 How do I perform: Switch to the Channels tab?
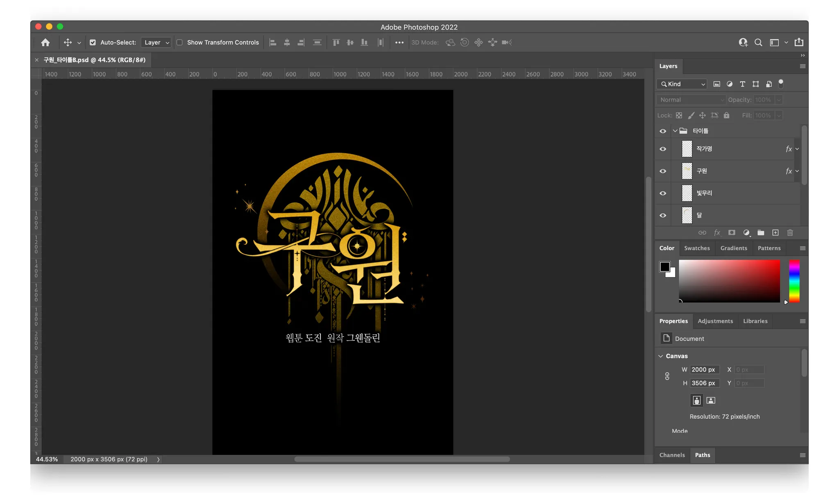pyautogui.click(x=672, y=455)
